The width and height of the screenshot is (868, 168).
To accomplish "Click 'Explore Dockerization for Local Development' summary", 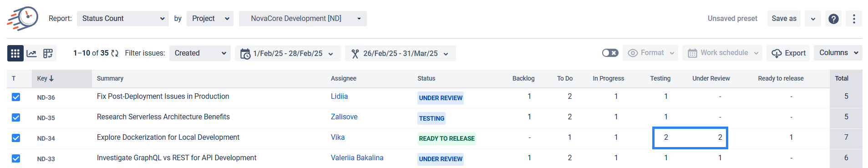I will pyautogui.click(x=168, y=137).
